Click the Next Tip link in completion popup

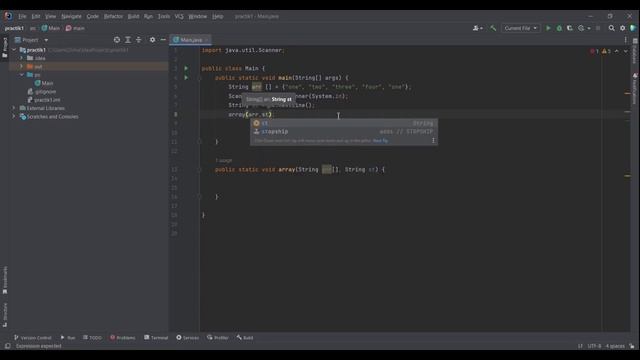click(x=380, y=141)
